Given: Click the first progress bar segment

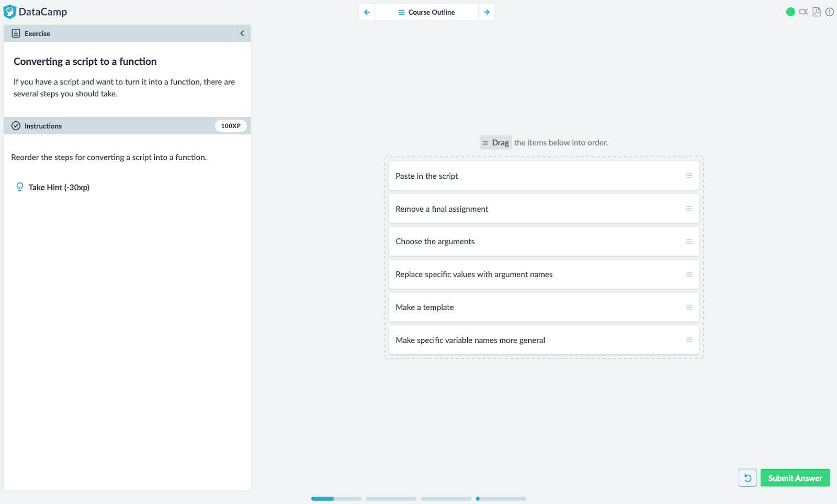Looking at the screenshot, I should [x=336, y=499].
